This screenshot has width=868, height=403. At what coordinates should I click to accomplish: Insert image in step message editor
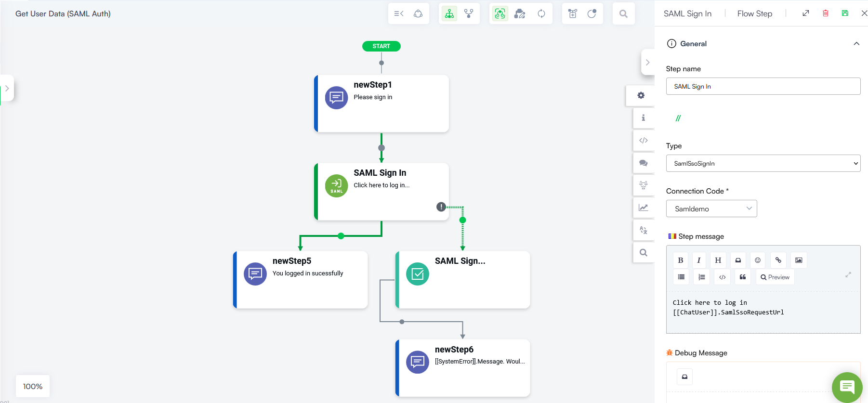point(798,260)
